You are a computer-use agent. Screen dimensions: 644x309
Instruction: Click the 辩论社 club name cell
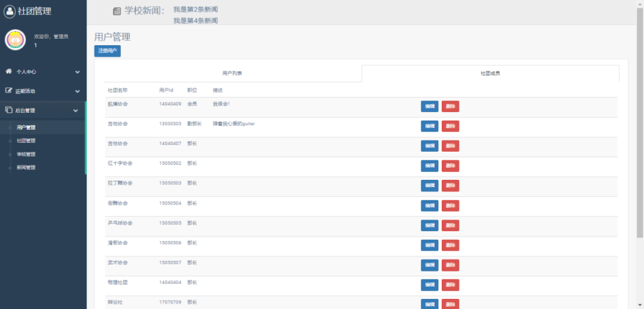[116, 302]
